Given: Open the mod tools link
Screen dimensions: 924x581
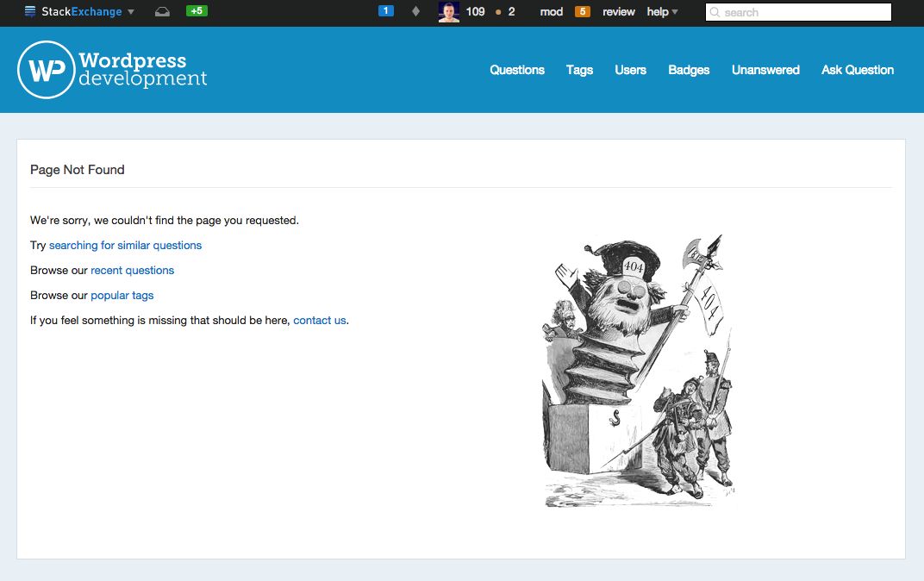Looking at the screenshot, I should [x=551, y=12].
